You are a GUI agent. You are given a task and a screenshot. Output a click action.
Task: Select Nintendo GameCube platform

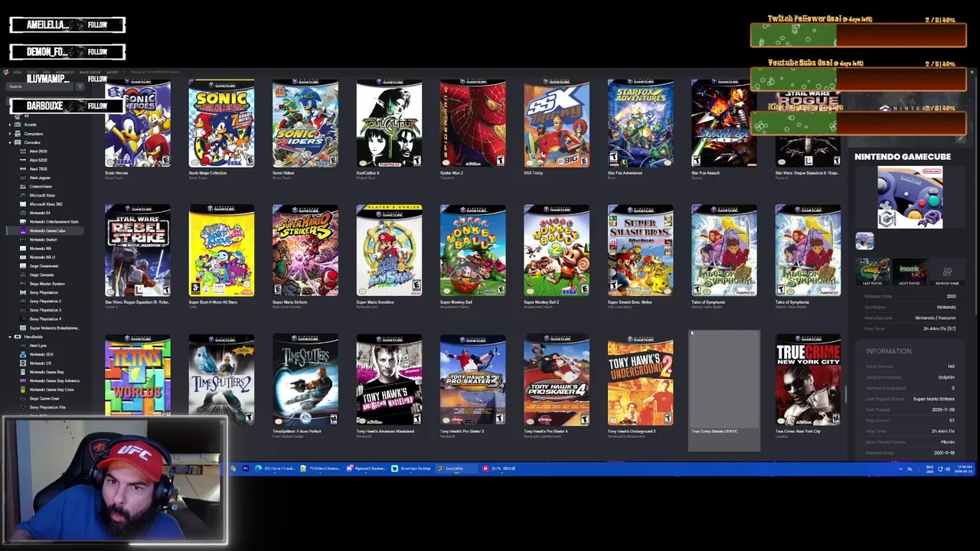[x=47, y=230]
